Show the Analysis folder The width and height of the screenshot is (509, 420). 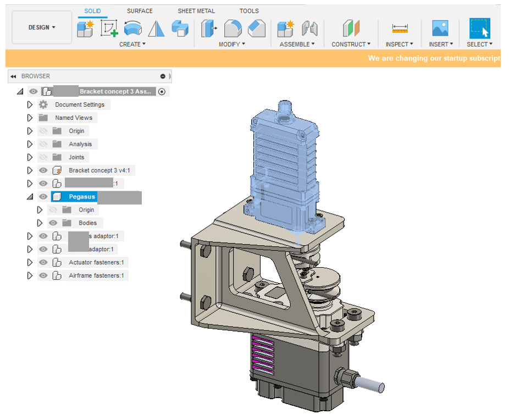pos(43,144)
